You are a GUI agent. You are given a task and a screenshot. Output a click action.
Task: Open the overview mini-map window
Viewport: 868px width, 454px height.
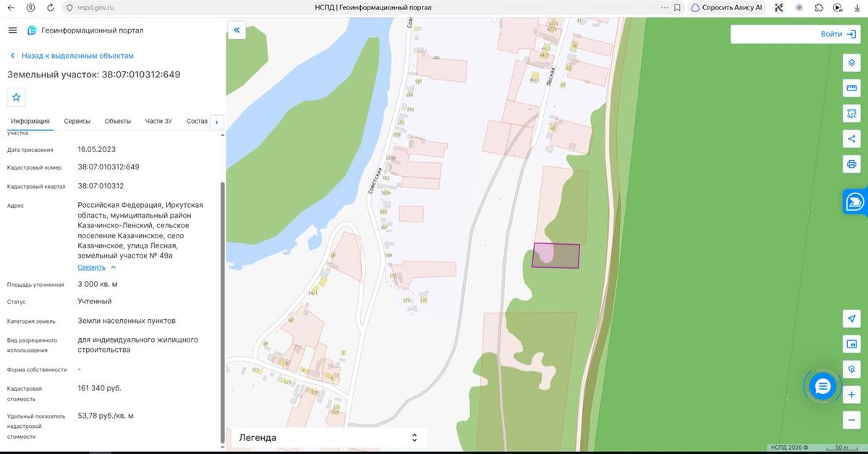click(x=851, y=344)
